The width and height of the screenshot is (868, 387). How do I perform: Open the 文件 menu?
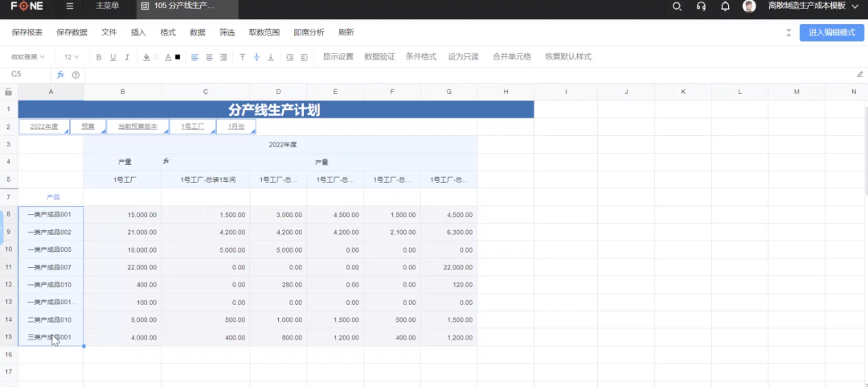(109, 33)
